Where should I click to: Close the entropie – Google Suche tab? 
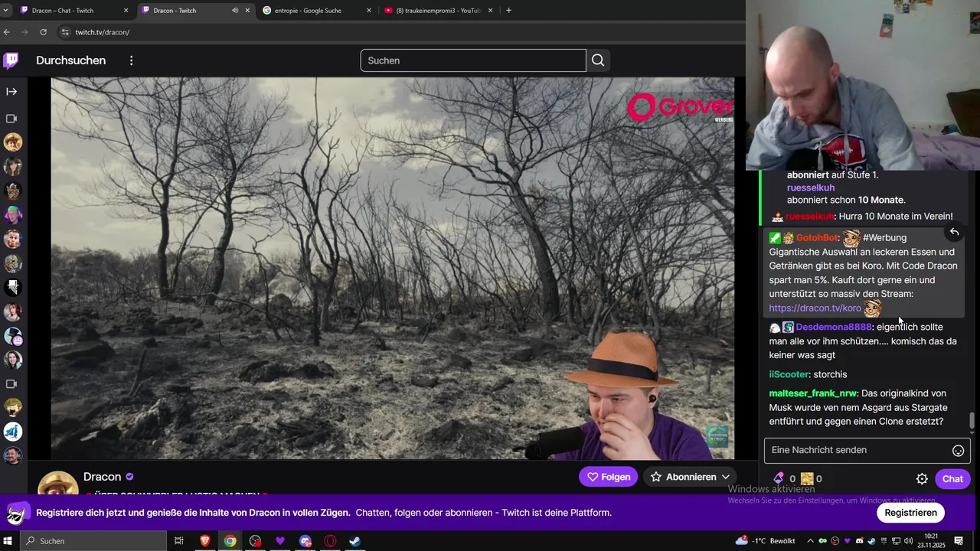[x=369, y=11]
